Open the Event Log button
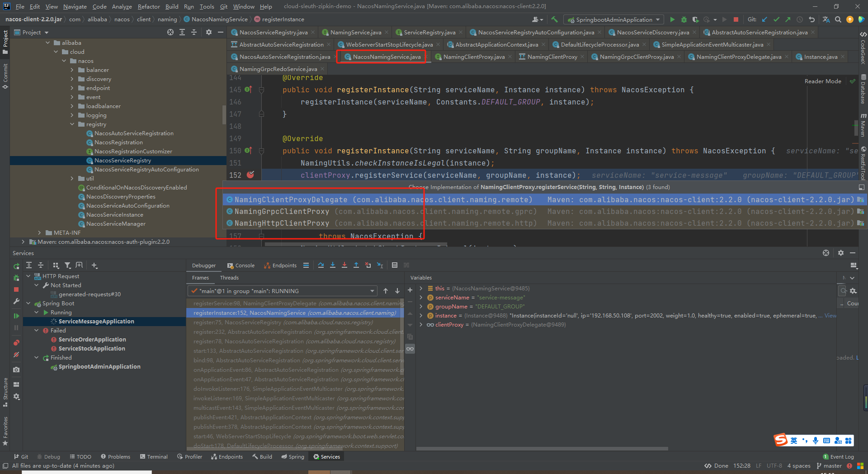The height and width of the screenshot is (474, 868). [x=839, y=457]
